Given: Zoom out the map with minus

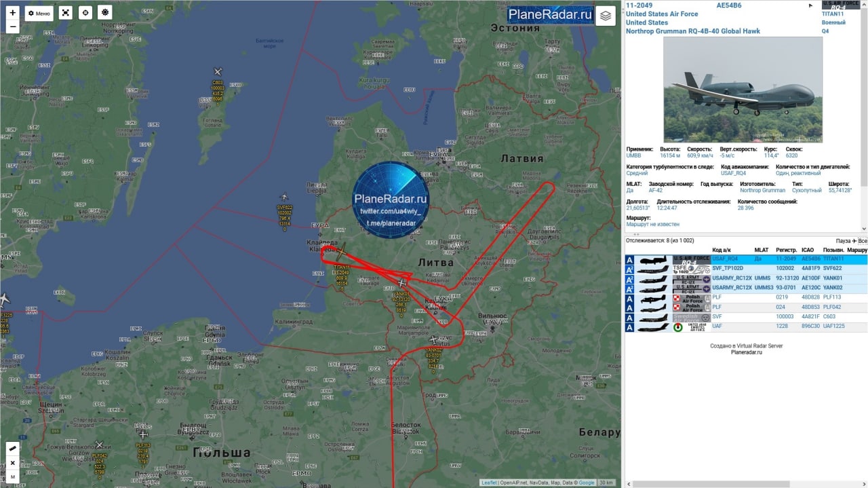Looking at the screenshot, I should point(12,27).
